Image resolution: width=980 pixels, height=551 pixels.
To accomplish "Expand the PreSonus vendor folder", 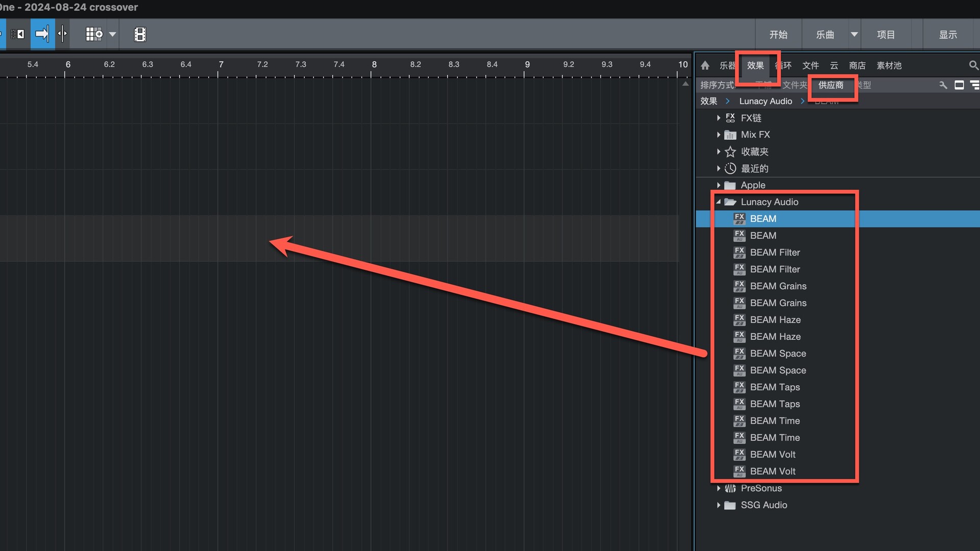I will pos(718,488).
